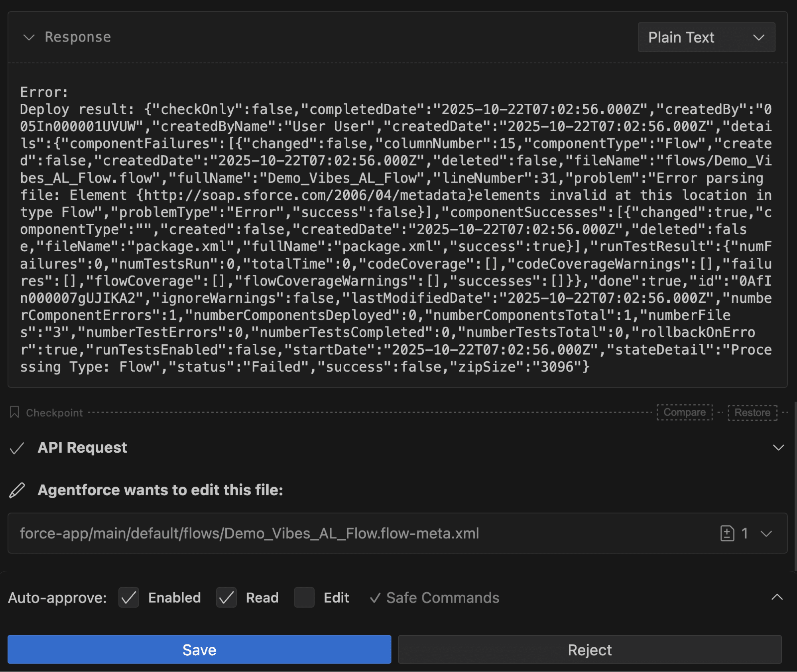Collapse the Response section chevron
Image resolution: width=797 pixels, height=672 pixels.
tap(29, 37)
